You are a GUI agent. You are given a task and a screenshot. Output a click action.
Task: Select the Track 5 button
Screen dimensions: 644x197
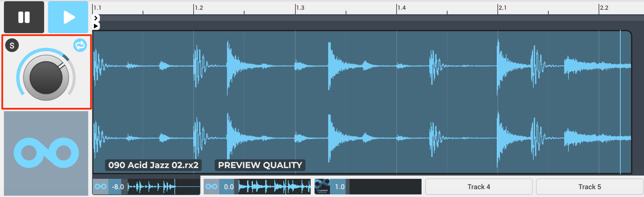click(590, 187)
